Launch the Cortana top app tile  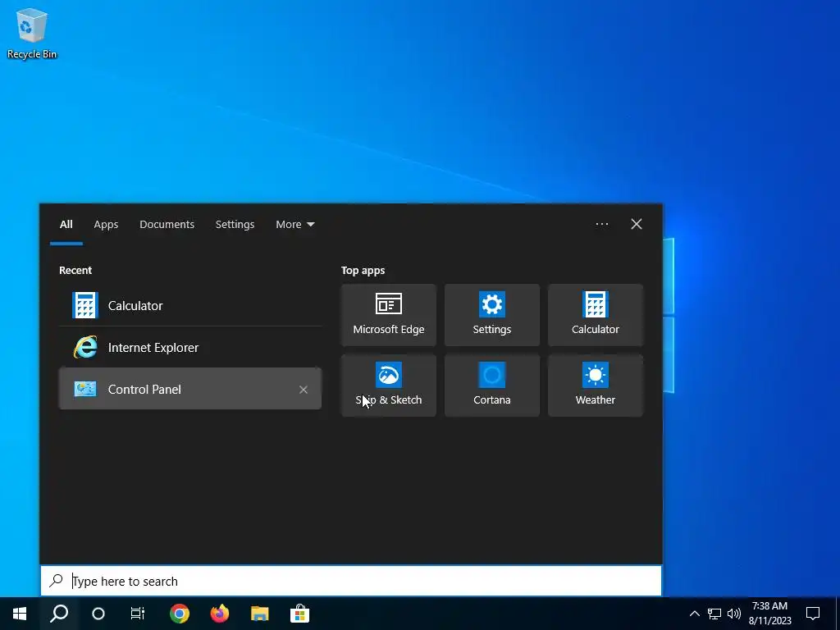[492, 386]
